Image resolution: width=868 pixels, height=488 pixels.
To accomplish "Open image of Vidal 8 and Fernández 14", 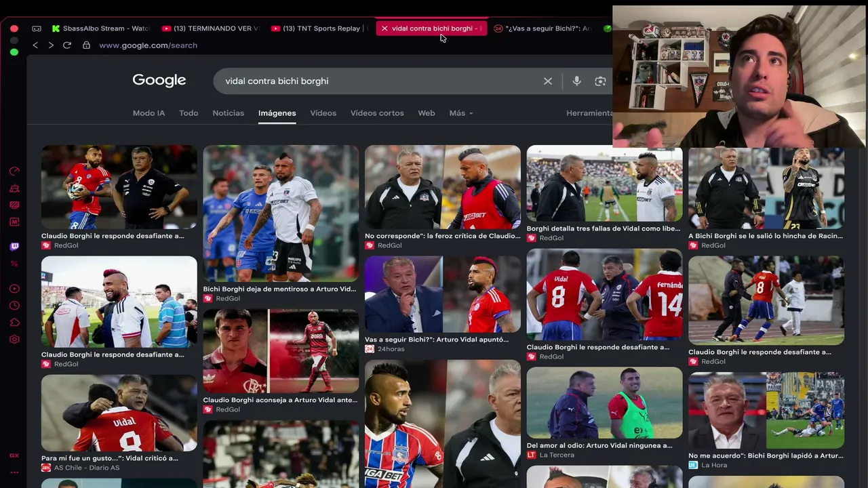I will pos(605,295).
